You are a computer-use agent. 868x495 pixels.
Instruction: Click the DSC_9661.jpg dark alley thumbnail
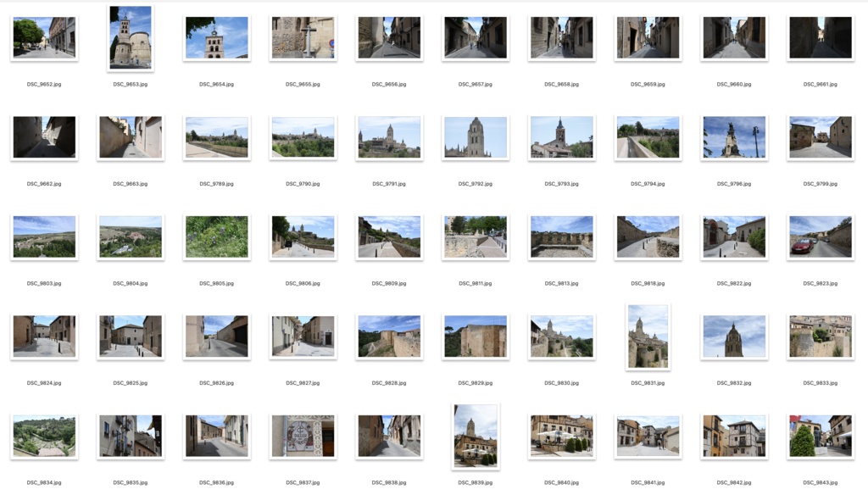point(821,37)
